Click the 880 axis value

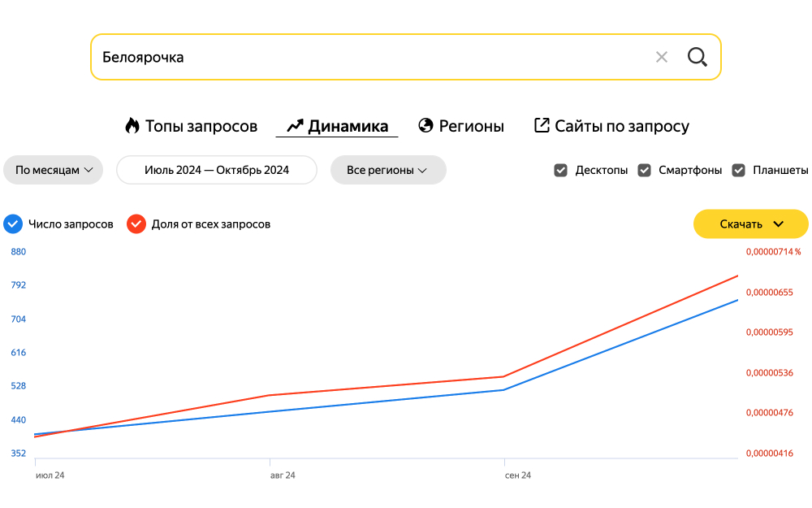[18, 252]
